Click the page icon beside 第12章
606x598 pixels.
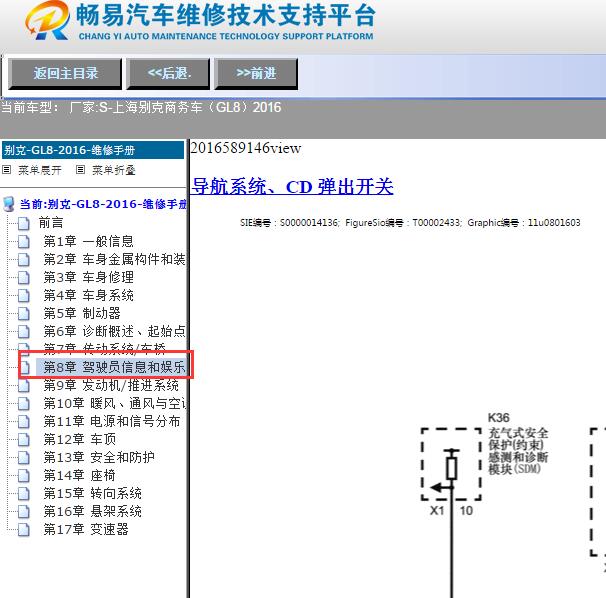tap(24, 440)
